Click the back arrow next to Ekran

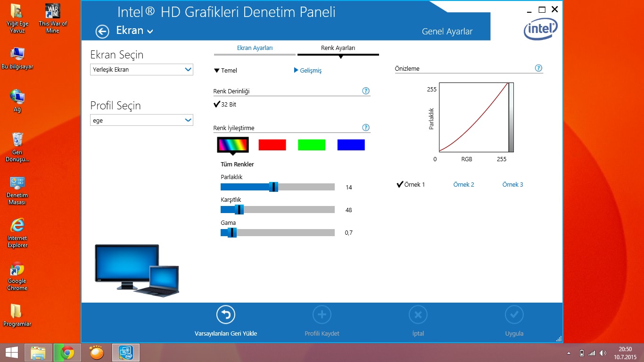102,32
